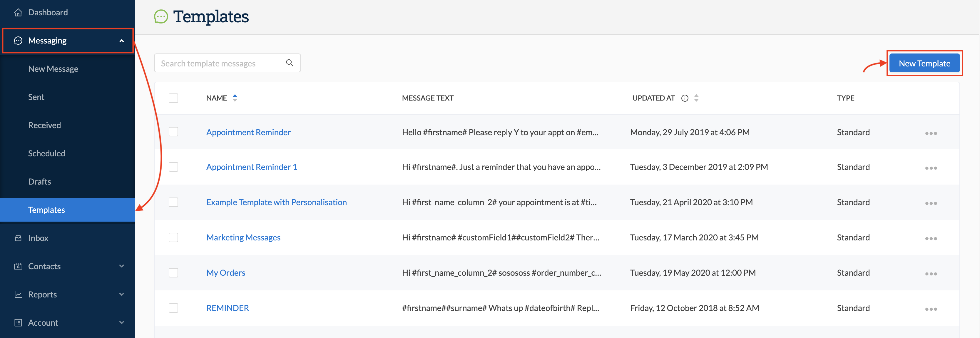
Task: Click the search magnifier icon
Action: click(290, 63)
